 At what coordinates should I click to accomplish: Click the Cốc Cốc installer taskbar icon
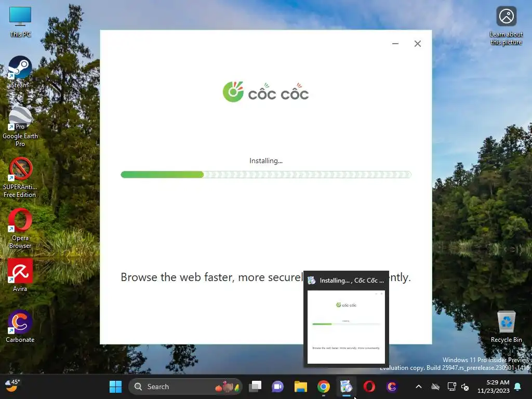point(347,387)
